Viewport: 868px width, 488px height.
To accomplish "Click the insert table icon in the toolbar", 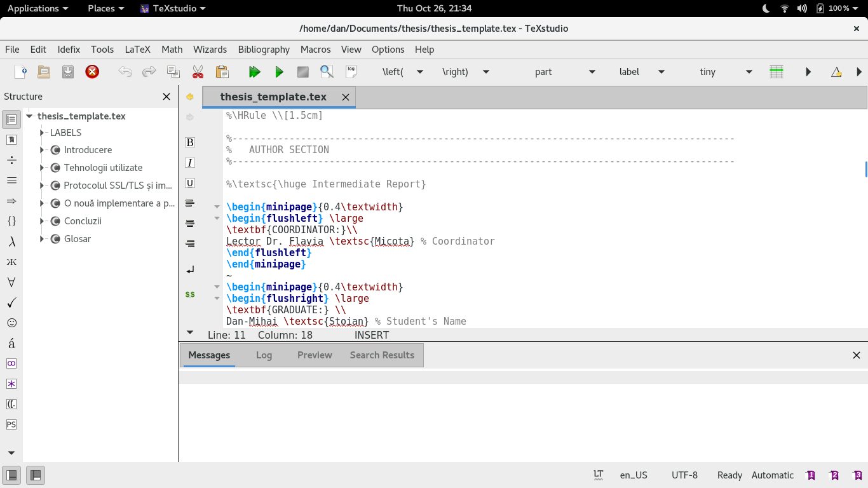I will [x=776, y=72].
